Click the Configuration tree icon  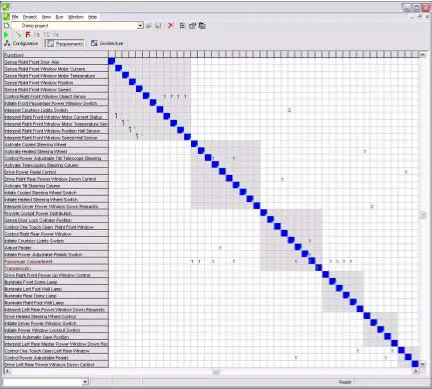7,43
